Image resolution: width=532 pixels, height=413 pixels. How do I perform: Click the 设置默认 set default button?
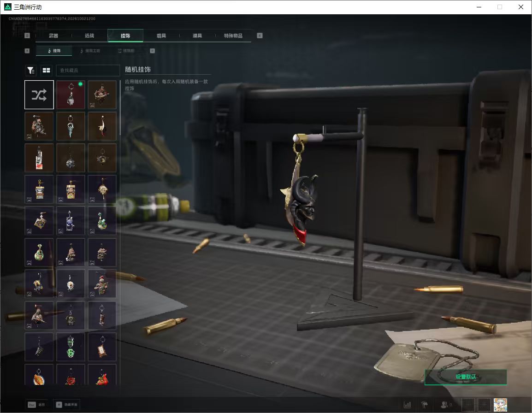tap(466, 377)
